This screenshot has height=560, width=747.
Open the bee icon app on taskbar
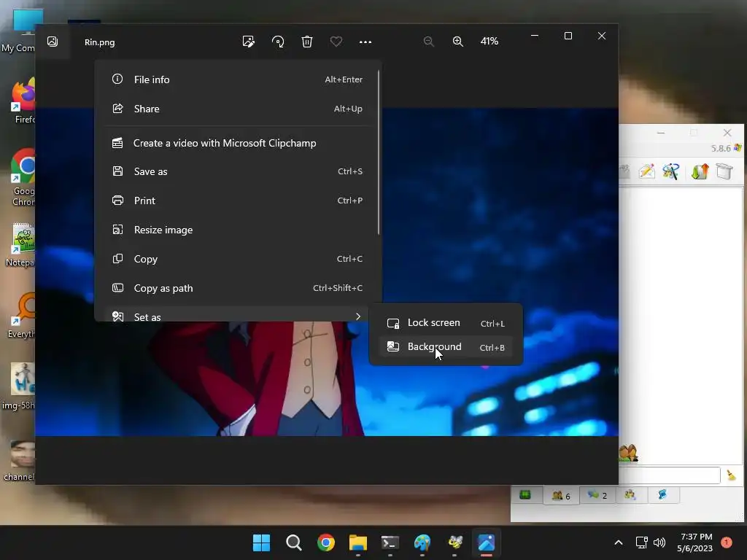[454, 542]
